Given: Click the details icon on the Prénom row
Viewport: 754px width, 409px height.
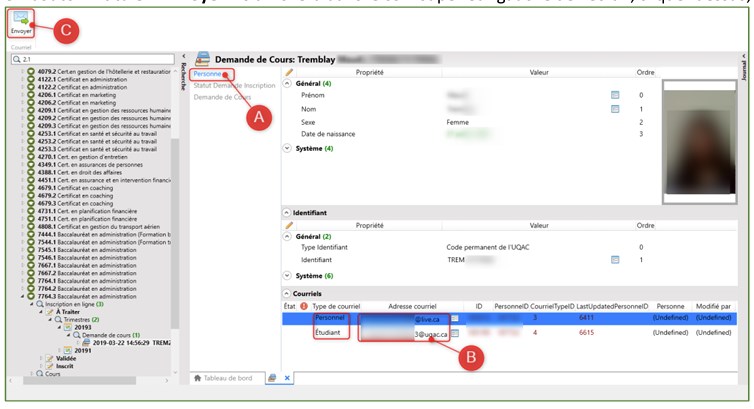Looking at the screenshot, I should coord(615,94).
